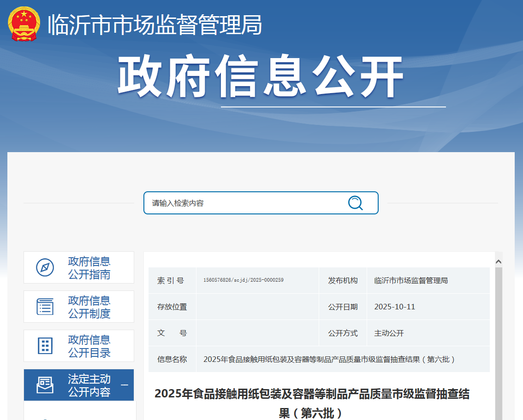Click the index number 1560576826/scjdj/2025-0000259
Image resolution: width=523 pixels, height=420 pixels.
point(243,280)
